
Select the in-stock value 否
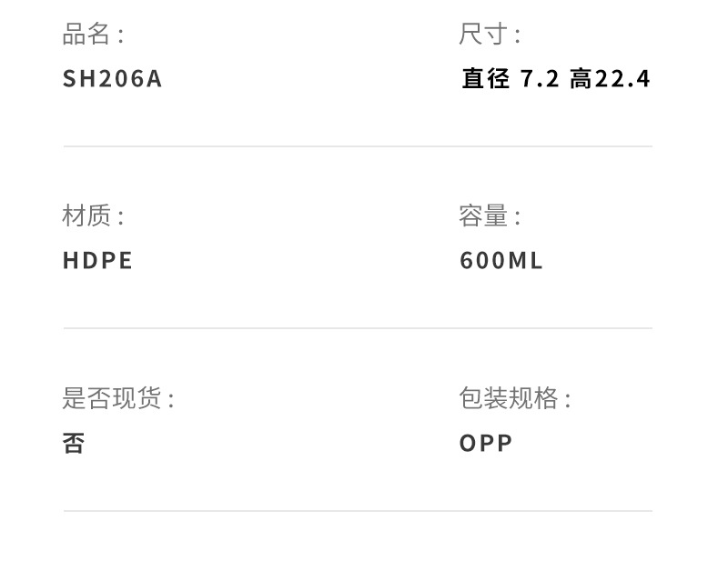pyautogui.click(x=74, y=443)
